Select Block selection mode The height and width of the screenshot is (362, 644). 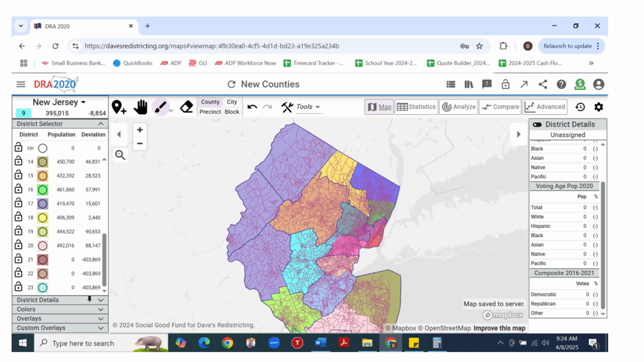[x=232, y=112]
